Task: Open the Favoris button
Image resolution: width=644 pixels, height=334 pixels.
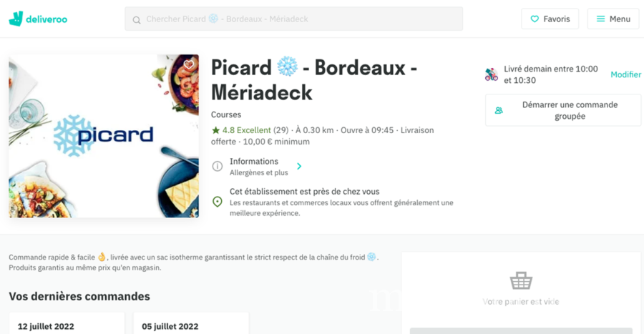Action: [550, 19]
